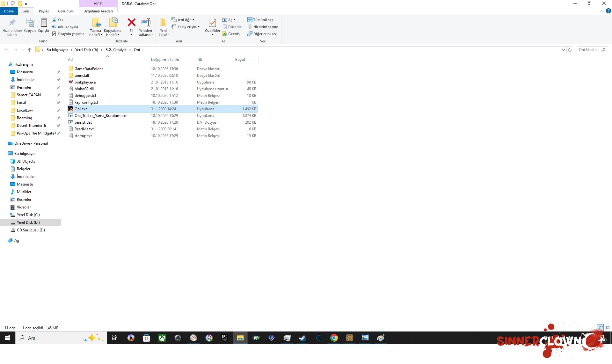Switch to the Paylaş ribbon tab
Viewport: 612px width, 364px height.
click(x=44, y=11)
